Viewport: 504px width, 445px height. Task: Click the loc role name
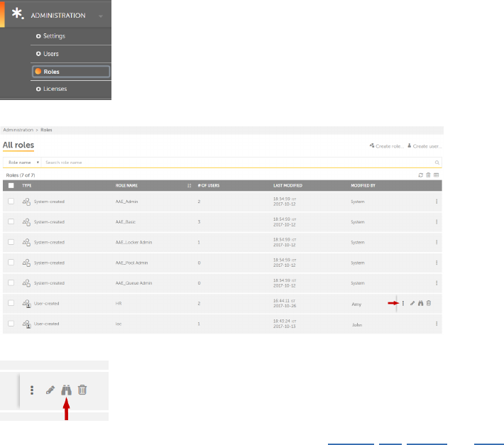119,324
